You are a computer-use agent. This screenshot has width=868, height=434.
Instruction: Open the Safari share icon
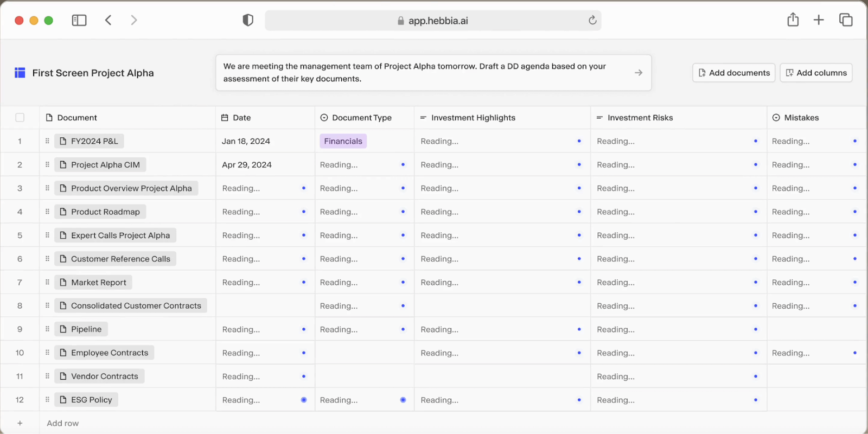click(x=793, y=20)
